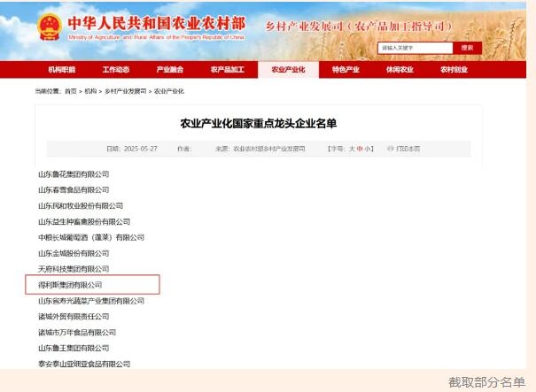Viewport: 536px width, 392px height.
Task: Select 中粮长城葡萄酒（蓬莱）有限公司 entry
Action: (x=91, y=237)
